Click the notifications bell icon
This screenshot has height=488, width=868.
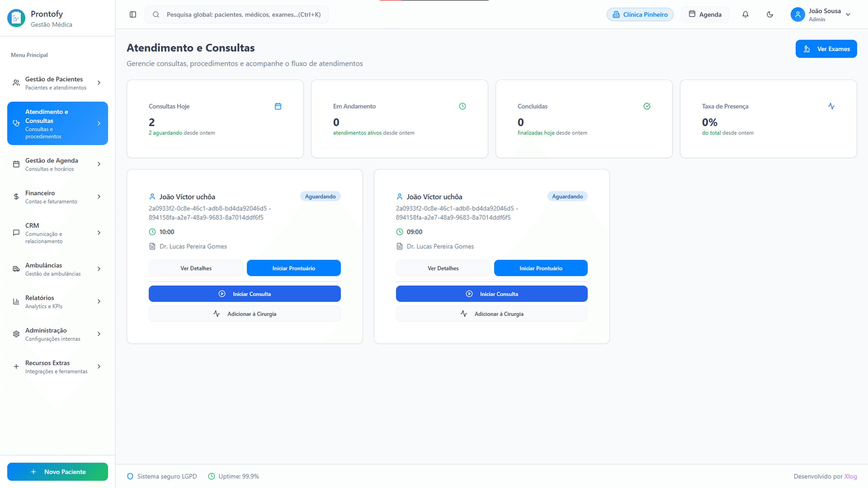point(745,14)
